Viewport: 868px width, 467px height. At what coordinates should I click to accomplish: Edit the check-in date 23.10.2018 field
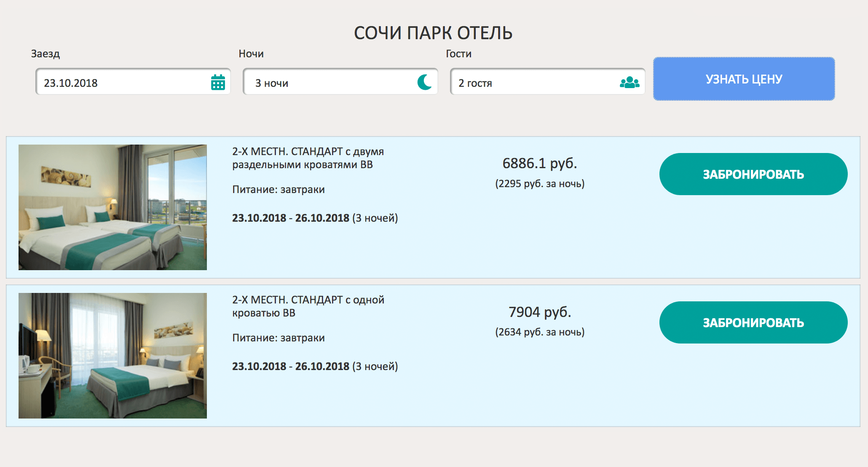[133, 82]
